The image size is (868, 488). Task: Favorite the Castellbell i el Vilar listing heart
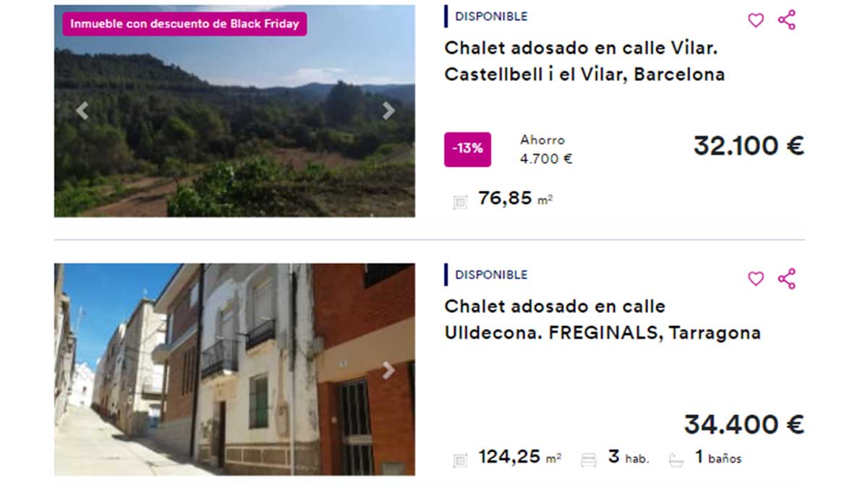(755, 20)
